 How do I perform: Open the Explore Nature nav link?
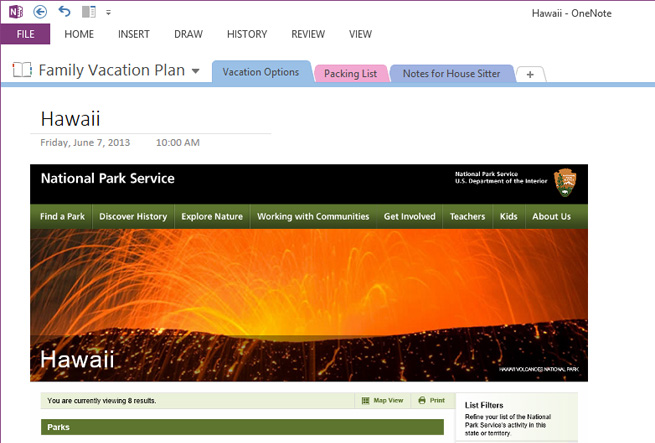212,216
